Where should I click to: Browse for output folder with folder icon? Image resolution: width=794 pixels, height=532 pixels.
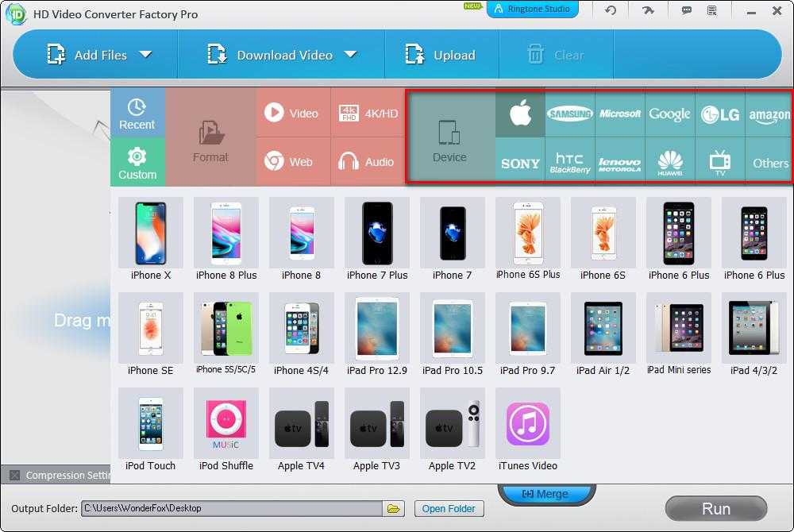tap(394, 508)
